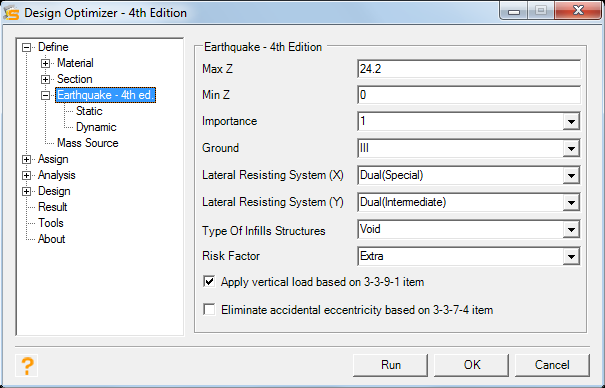Screen dimensions: 605x388
Task: Open Lateral Resisting System (X) dropdown
Action: point(571,175)
